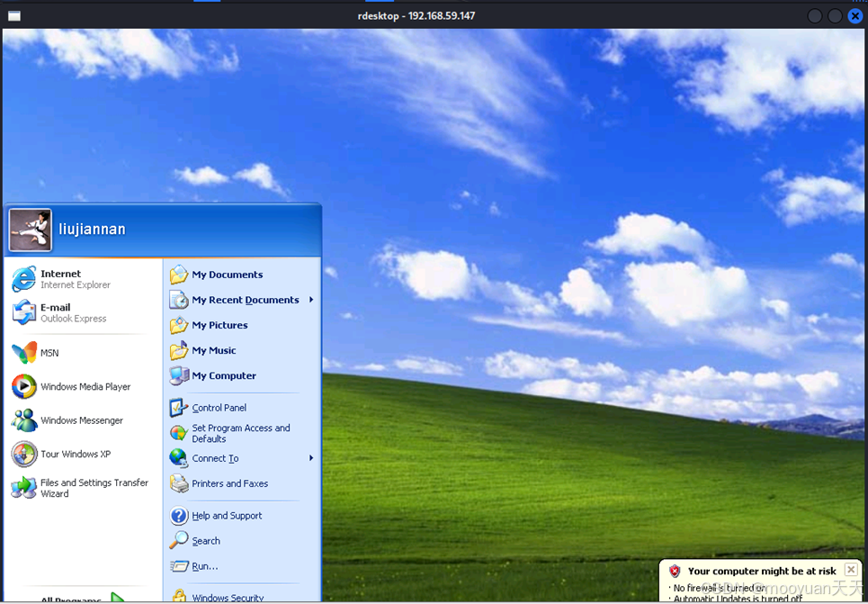
Task: Open the My Music folder icon
Action: coord(179,350)
